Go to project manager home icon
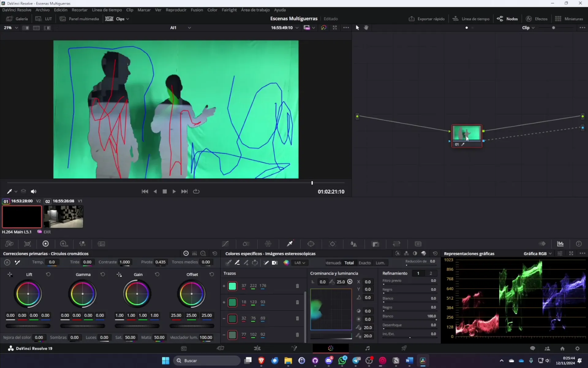The width and height of the screenshot is (588, 368). 562,348
